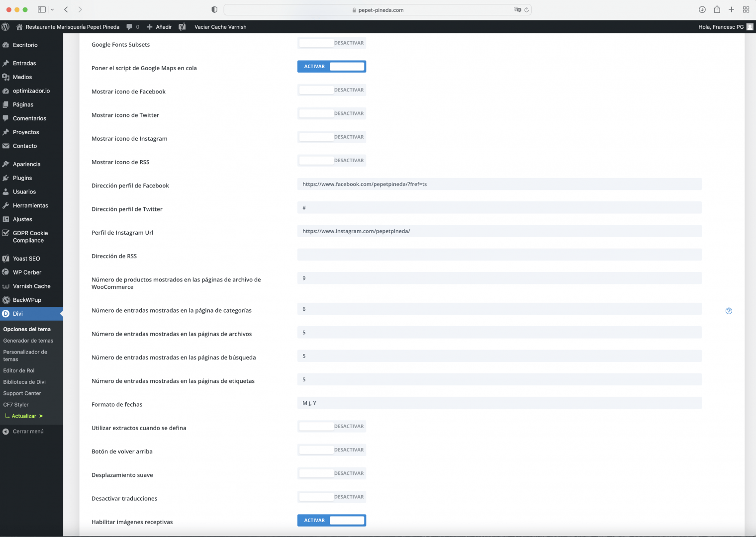Click the home icon beside the site name
This screenshot has width=756, height=537.
[19, 27]
